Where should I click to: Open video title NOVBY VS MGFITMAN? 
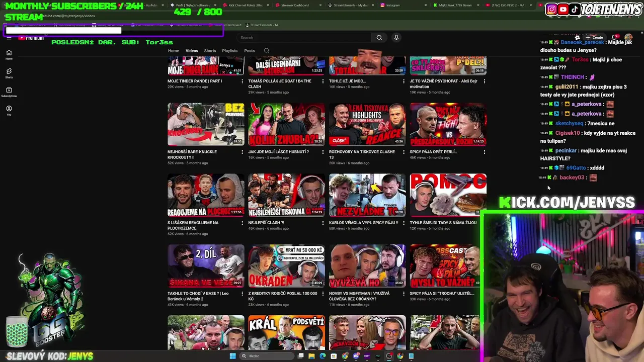[x=359, y=296]
